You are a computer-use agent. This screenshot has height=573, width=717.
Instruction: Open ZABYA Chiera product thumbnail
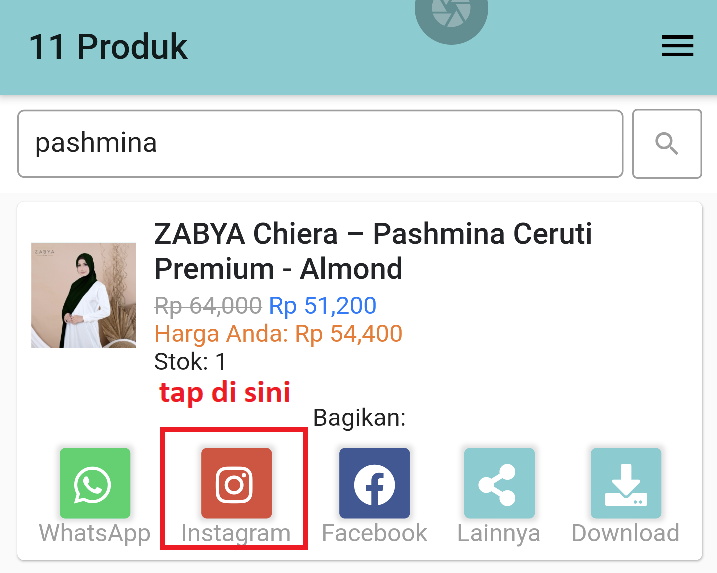click(83, 295)
